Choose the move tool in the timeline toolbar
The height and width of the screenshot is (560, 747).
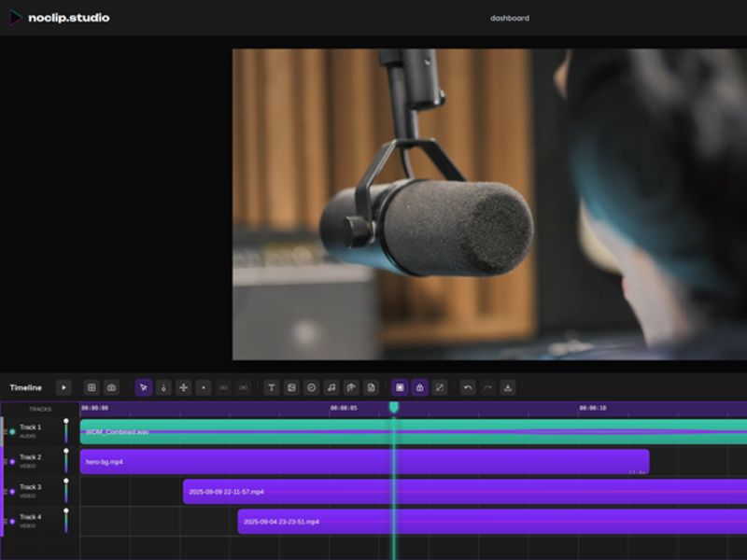181,386
